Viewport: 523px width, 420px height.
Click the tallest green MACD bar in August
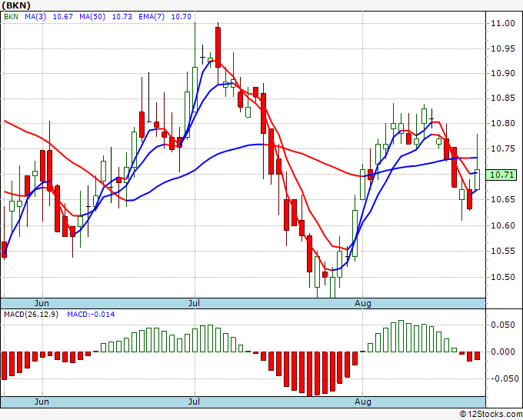[x=401, y=336]
